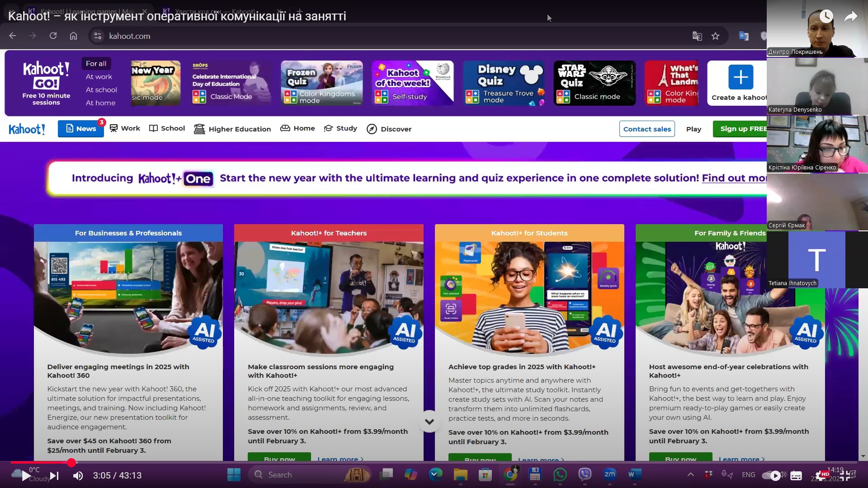
Task: Click the Watch later clock icon
Action: coord(826,17)
